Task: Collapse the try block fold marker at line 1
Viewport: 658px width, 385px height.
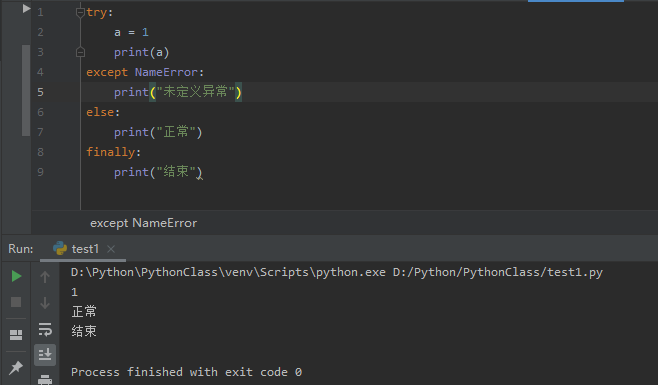Action: [80, 12]
